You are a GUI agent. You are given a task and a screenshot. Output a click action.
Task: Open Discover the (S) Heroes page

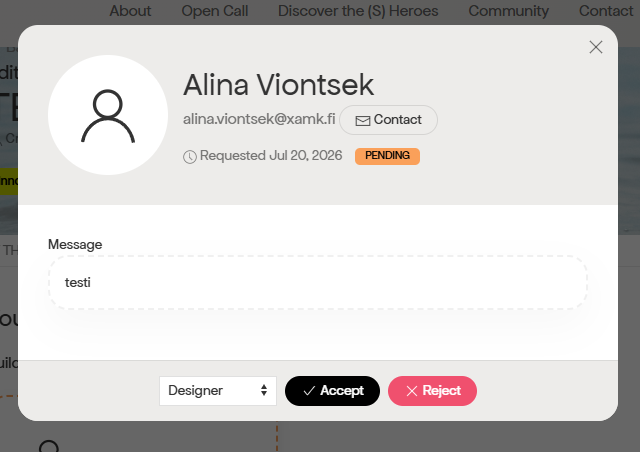pyautogui.click(x=358, y=11)
